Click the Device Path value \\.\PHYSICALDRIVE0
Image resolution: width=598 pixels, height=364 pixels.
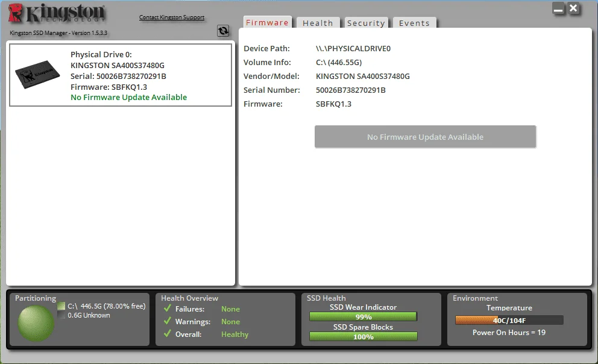click(353, 48)
